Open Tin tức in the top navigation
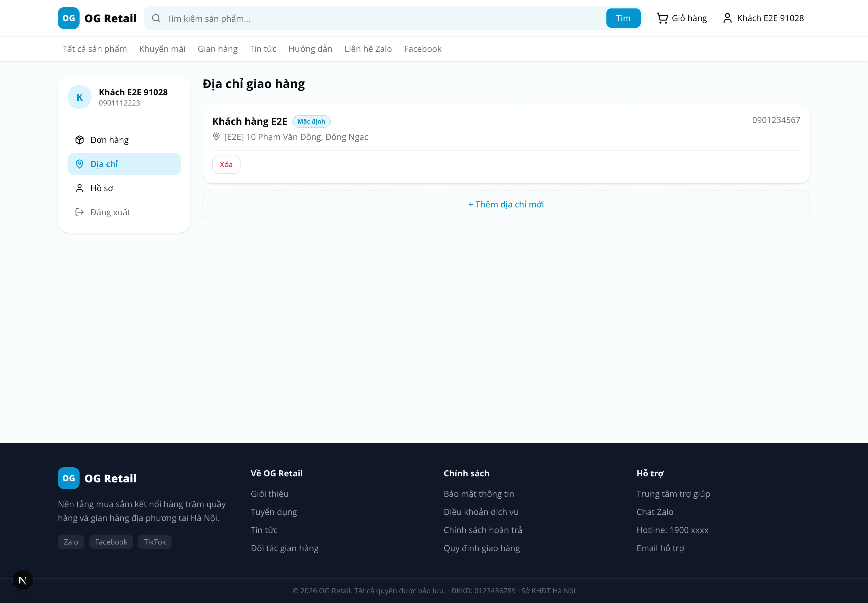 tap(263, 49)
